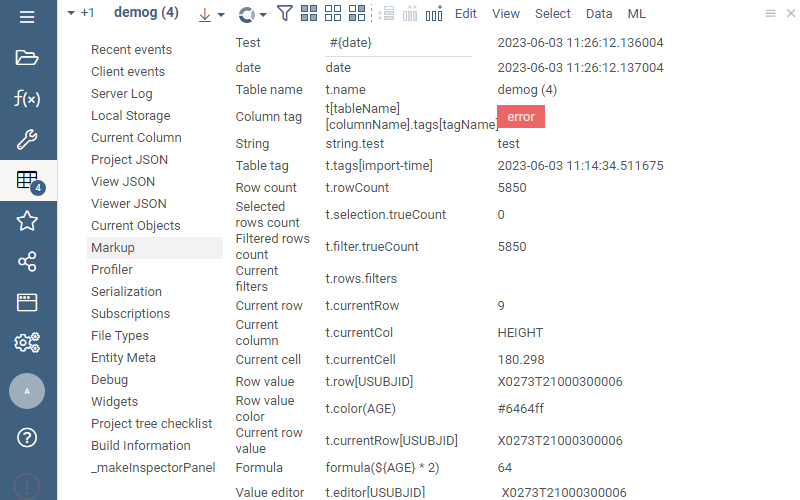Open the f(x) functions panel
The height and width of the screenshot is (500, 800).
(x=27, y=98)
